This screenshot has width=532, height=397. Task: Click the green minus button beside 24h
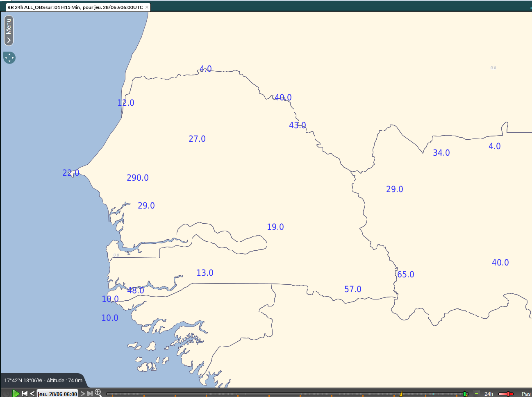tap(477, 394)
